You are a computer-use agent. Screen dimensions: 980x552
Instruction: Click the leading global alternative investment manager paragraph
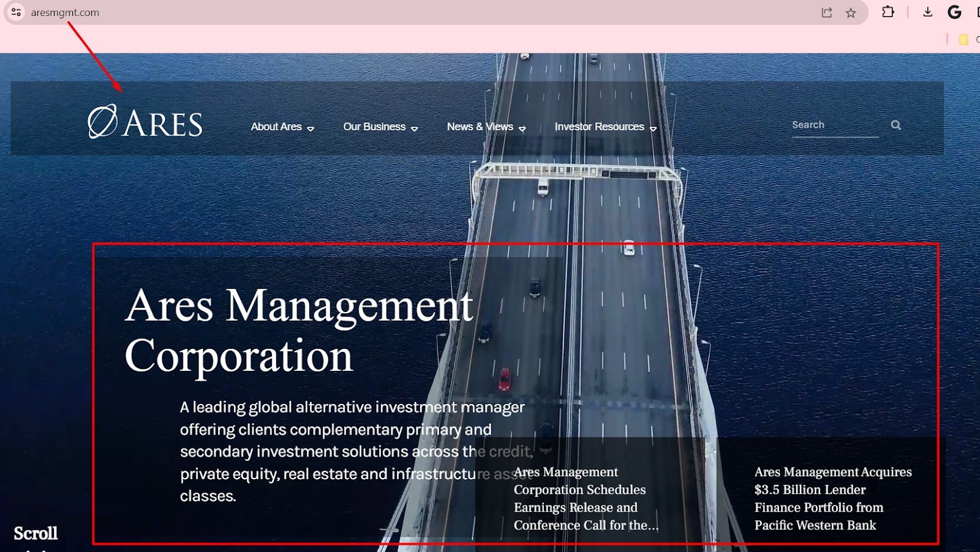click(x=356, y=452)
